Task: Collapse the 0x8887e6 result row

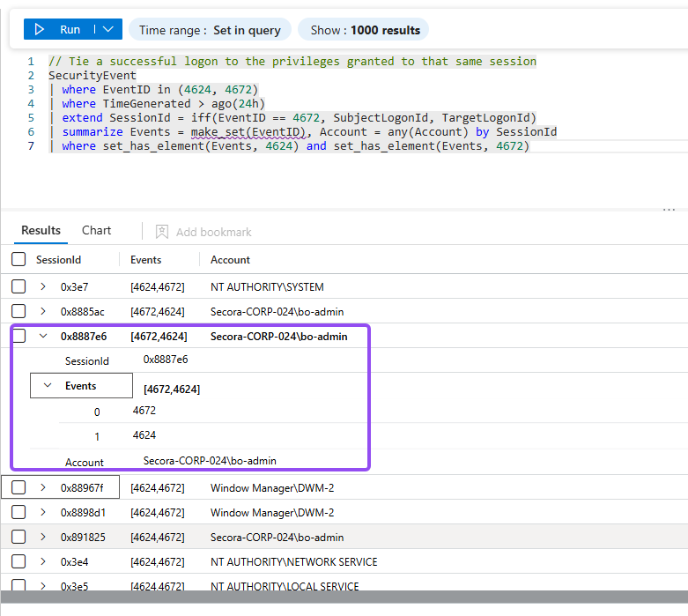Action: [43, 337]
